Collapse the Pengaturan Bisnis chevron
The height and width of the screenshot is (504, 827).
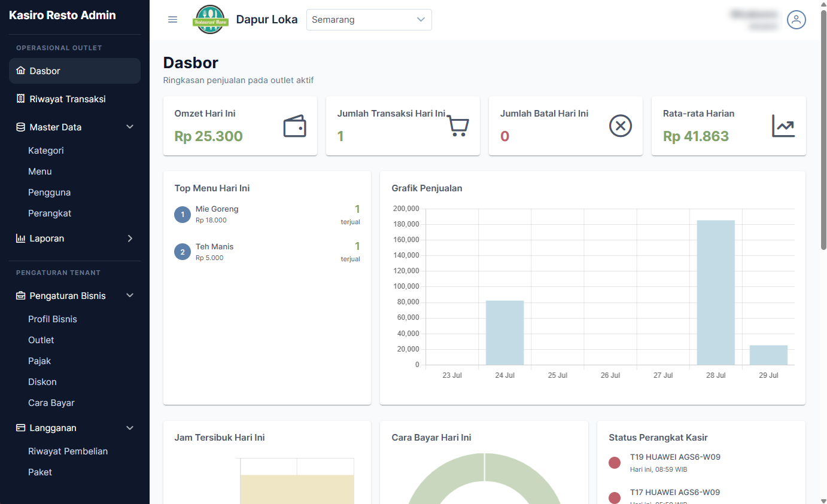130,295
